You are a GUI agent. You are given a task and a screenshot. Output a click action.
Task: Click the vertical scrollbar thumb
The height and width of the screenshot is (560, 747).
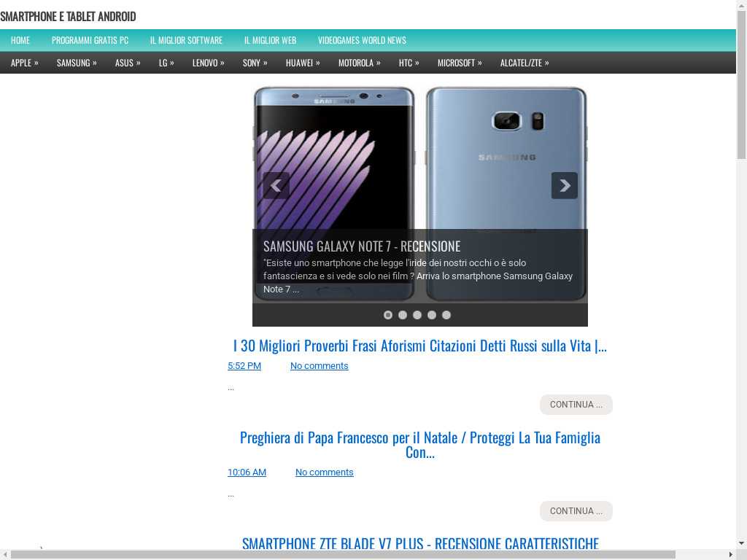(x=742, y=85)
